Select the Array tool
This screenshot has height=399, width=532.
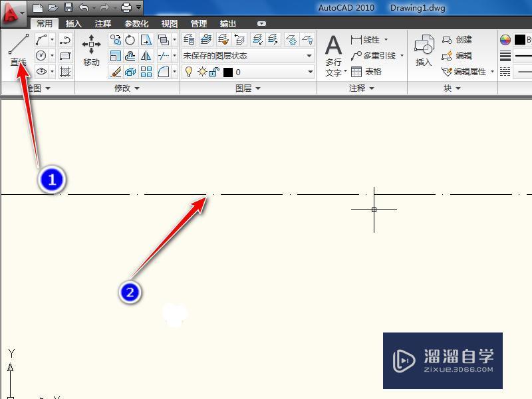pos(146,72)
